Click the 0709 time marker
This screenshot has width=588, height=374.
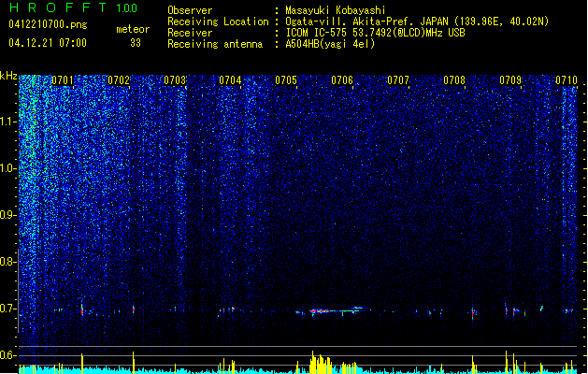(510, 80)
